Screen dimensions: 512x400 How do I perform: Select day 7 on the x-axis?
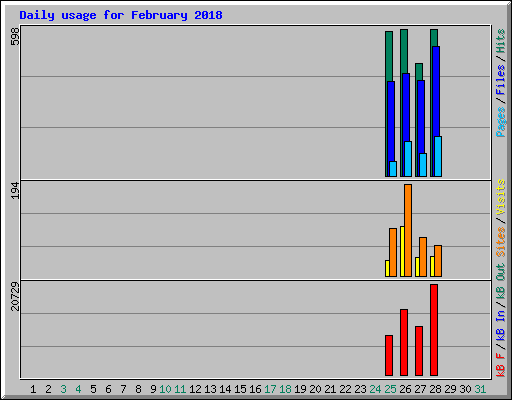coord(123,389)
